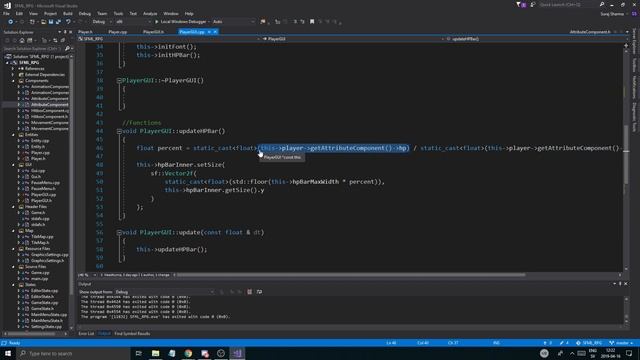Click the Save All toolbar icon

pyautogui.click(x=58, y=22)
